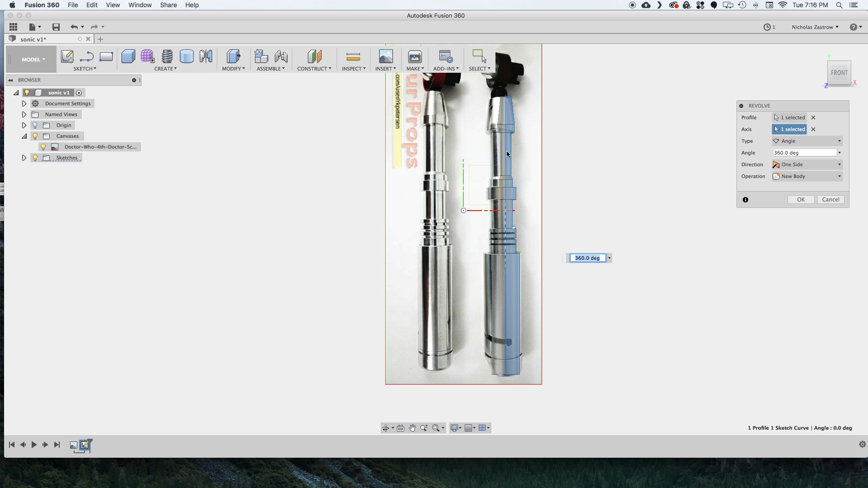Click the Sketch tool icon
The width and height of the screenshot is (868, 488).
[x=67, y=56]
